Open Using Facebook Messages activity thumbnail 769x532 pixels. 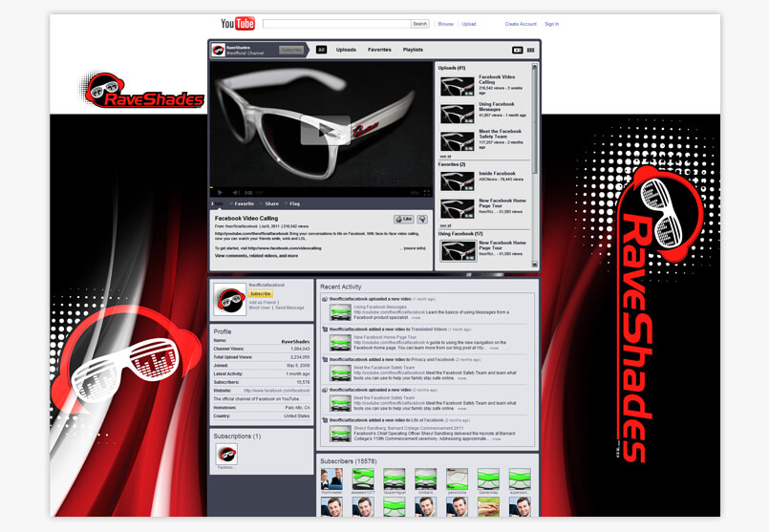(x=340, y=313)
